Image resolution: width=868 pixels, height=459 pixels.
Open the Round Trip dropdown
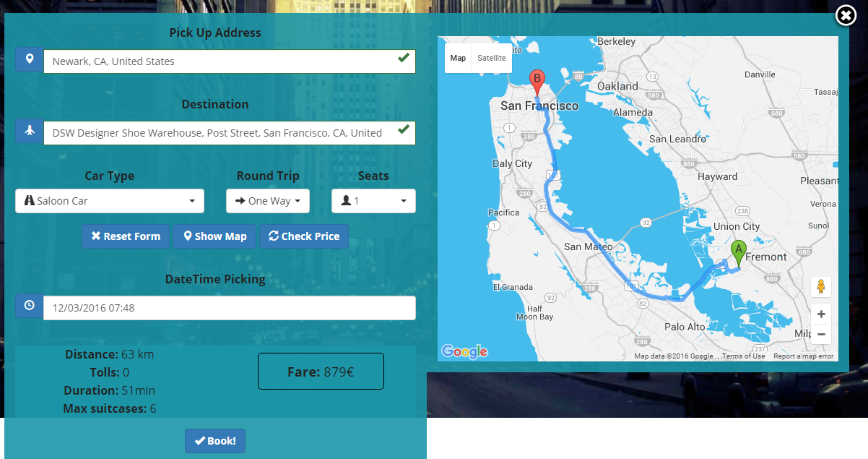268,201
